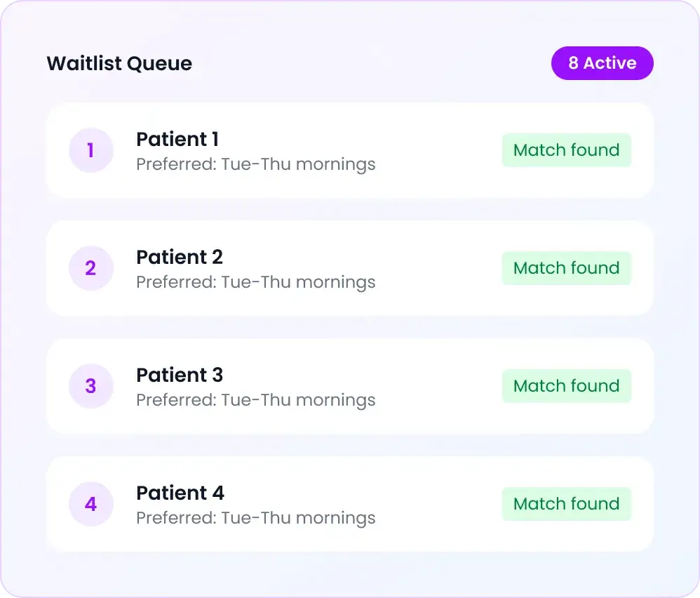
Task: Click the 'Match found' badge for Patient 2
Action: pyautogui.click(x=566, y=267)
